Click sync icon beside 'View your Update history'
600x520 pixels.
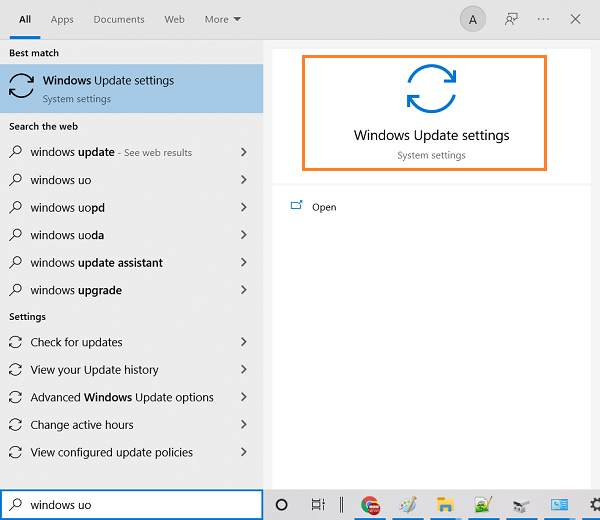[x=15, y=370]
